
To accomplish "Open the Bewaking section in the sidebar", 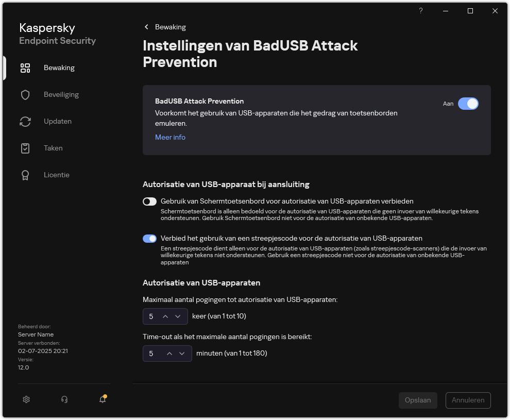I will pyautogui.click(x=59, y=68).
